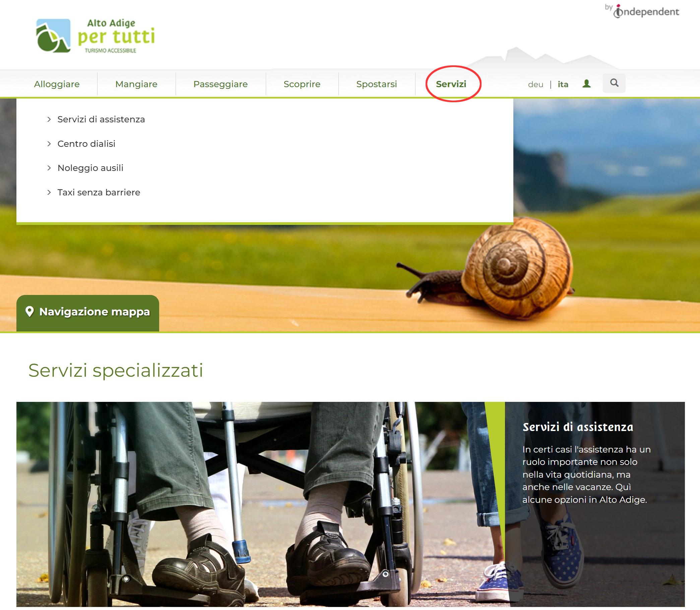Click chevron beside Centro dialisi
700x610 pixels.
point(49,144)
